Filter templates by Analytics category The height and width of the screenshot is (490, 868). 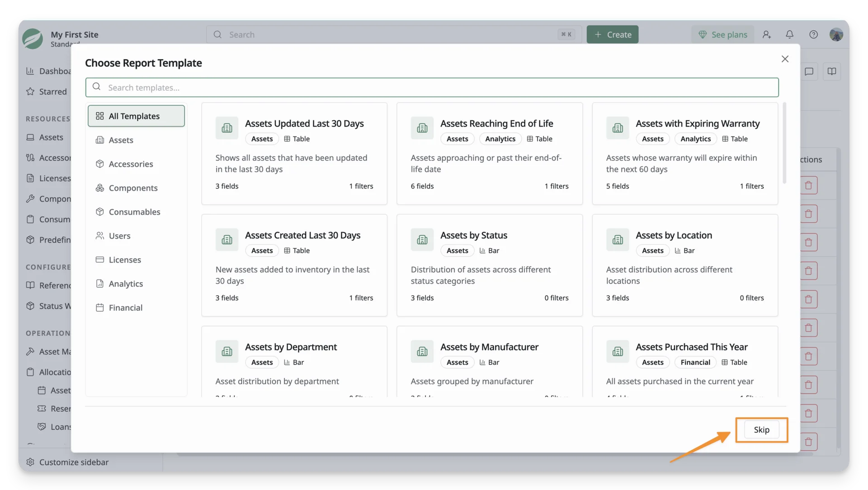(x=136, y=283)
